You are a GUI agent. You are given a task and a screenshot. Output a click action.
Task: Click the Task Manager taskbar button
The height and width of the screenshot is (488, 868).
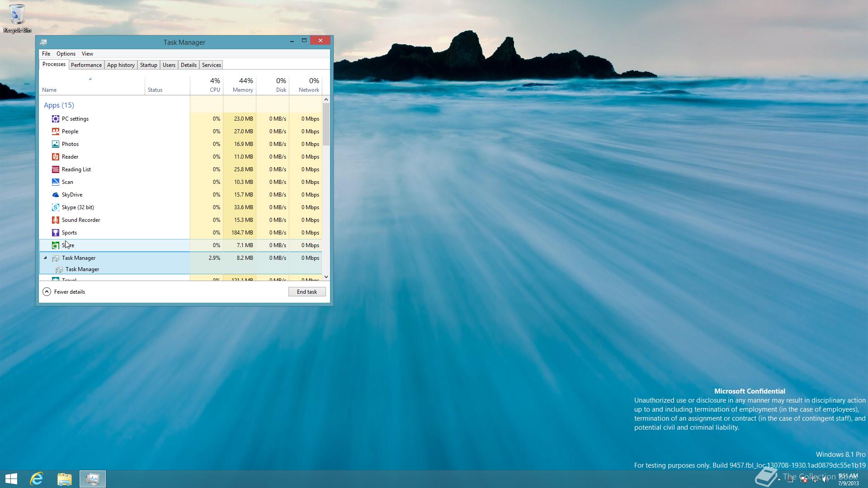click(93, 479)
